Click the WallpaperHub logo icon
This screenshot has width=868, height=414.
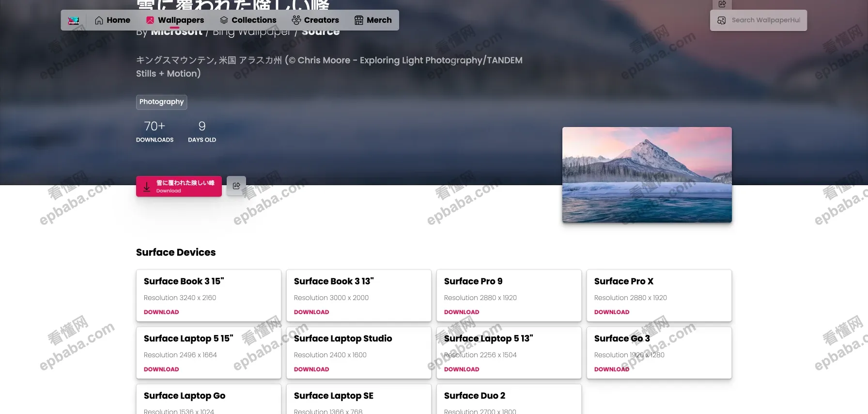click(x=74, y=20)
